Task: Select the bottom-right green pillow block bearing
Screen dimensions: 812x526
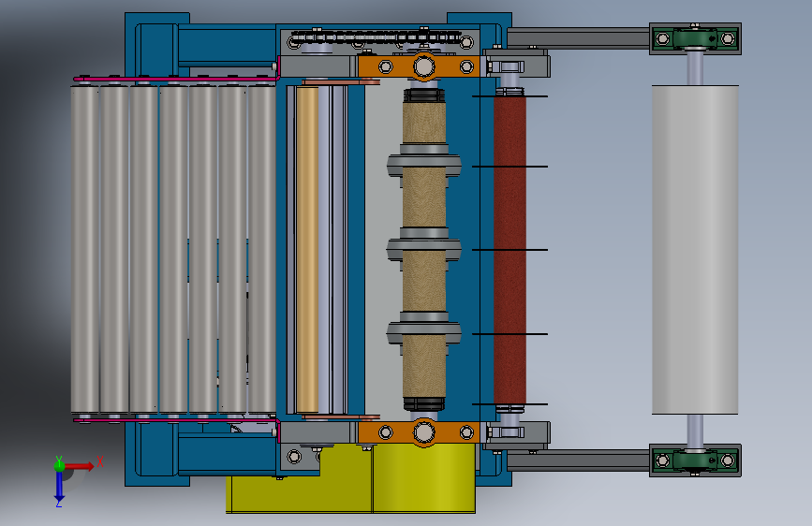Action: 695,460
